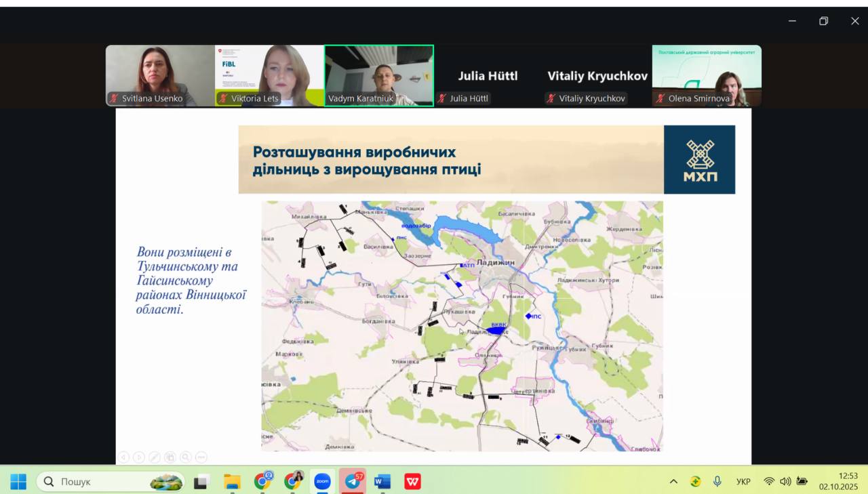Click the slideshow zoom magnifier icon
868x494 pixels.
[185, 457]
